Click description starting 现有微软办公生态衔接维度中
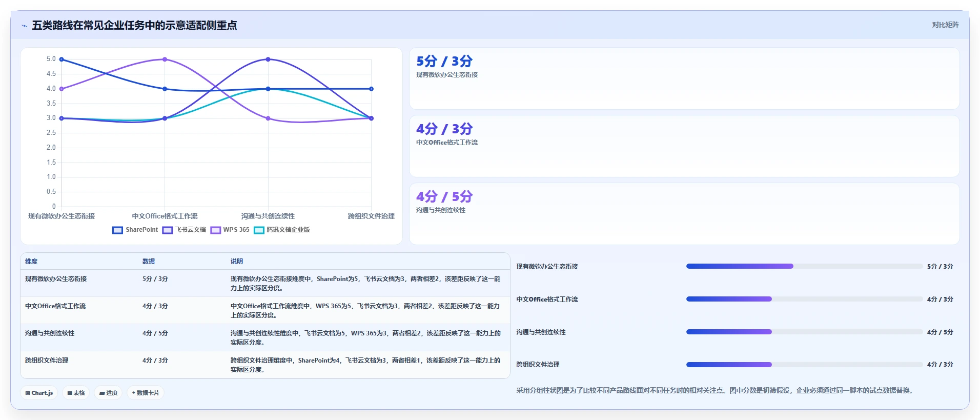Image resolution: width=980 pixels, height=420 pixels. coord(365,284)
